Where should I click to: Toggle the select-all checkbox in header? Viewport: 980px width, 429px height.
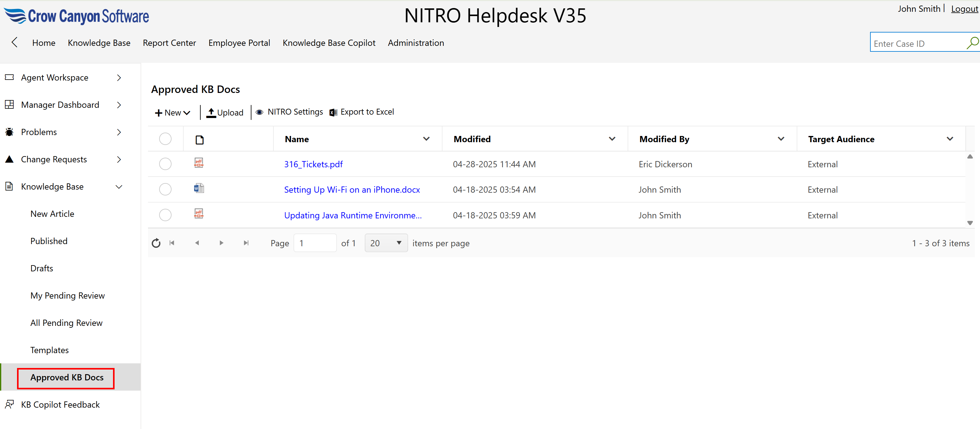tap(165, 139)
